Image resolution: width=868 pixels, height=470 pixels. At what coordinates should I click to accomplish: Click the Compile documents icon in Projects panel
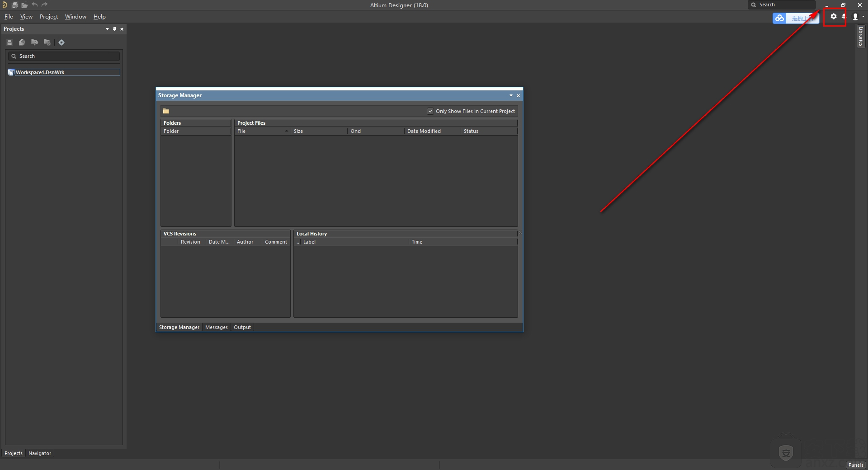tap(22, 42)
